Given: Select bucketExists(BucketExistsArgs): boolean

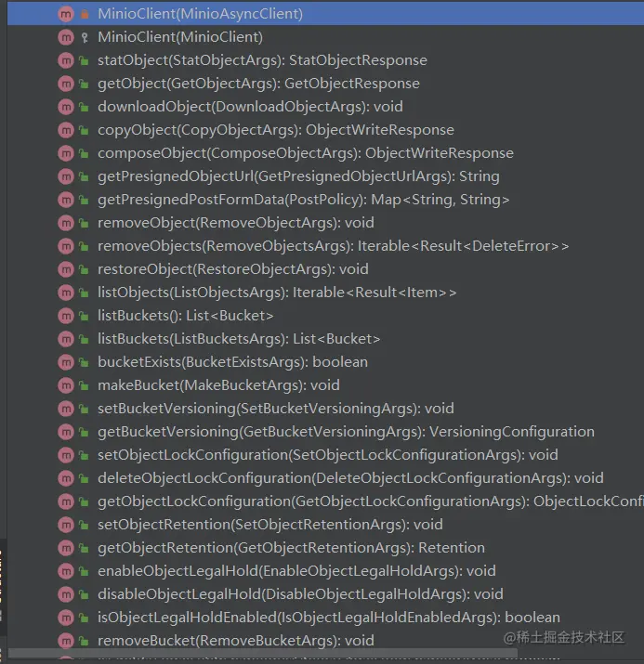Looking at the screenshot, I should pyautogui.click(x=232, y=362).
